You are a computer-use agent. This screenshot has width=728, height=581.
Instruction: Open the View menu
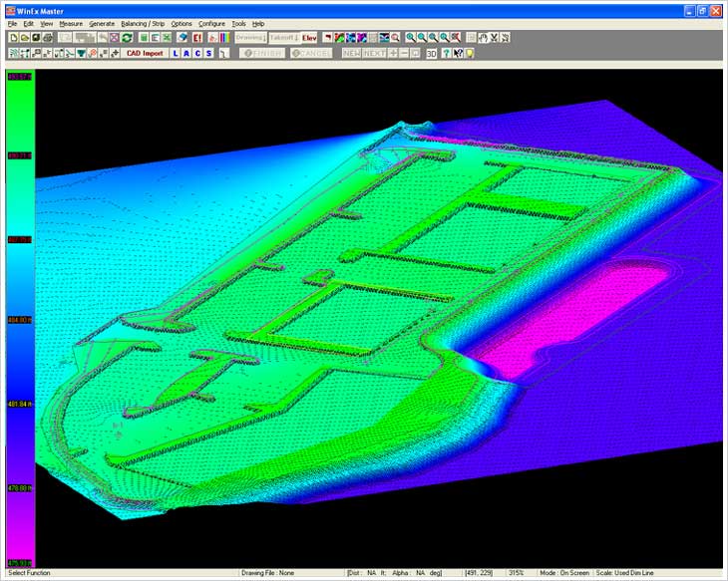click(x=47, y=24)
